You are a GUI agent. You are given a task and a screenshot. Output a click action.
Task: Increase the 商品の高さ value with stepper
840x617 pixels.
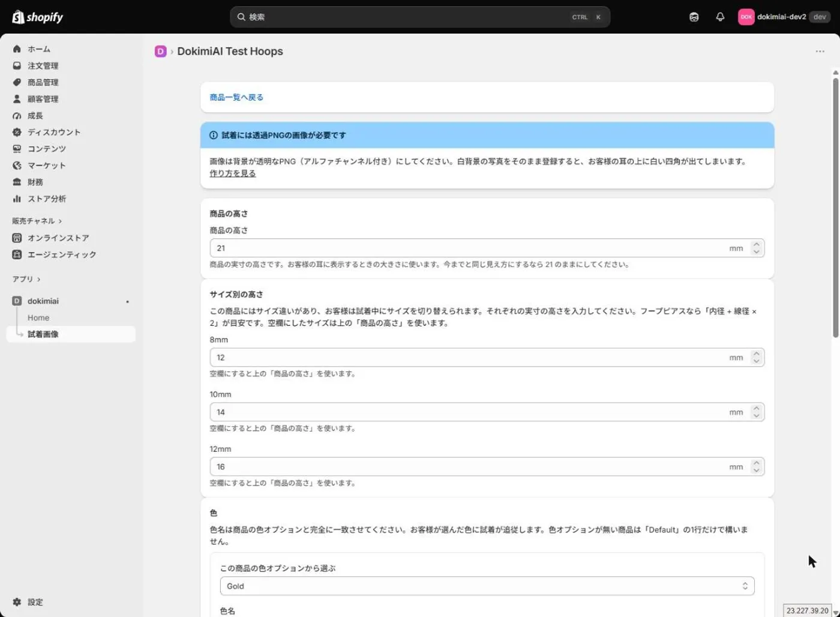click(x=757, y=244)
